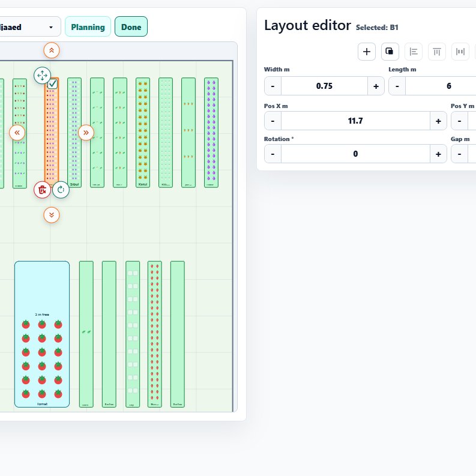Switch to Planning mode
The height and width of the screenshot is (476, 476).
[88, 27]
